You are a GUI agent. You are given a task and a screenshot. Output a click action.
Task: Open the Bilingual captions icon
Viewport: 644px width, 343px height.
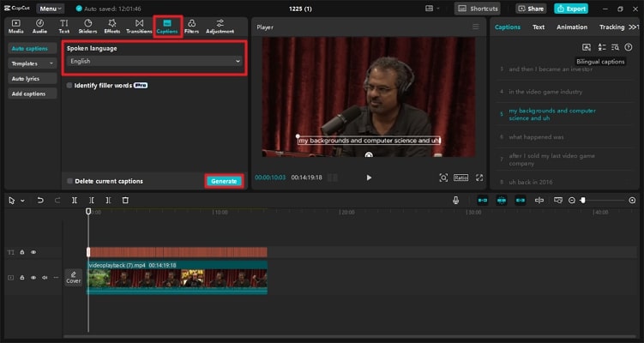(587, 47)
